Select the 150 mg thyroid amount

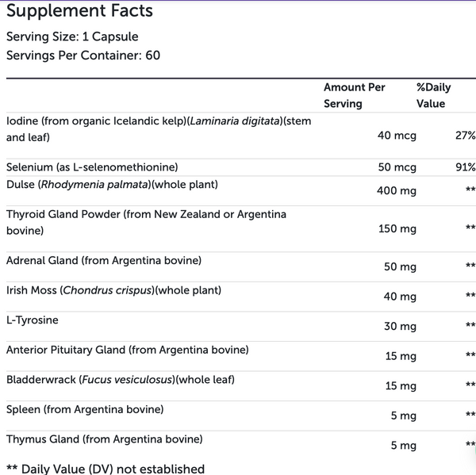(x=397, y=228)
